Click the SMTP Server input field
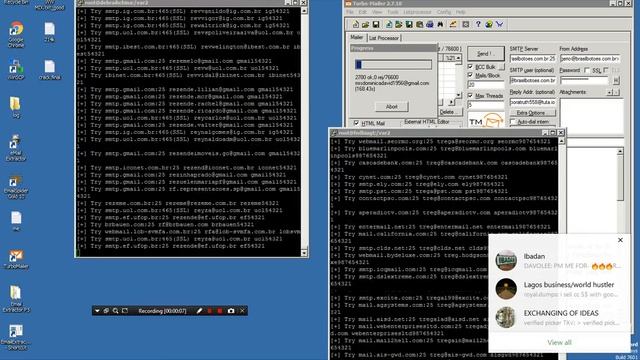Image resolution: width=640 pixels, height=360 pixels. [533, 59]
